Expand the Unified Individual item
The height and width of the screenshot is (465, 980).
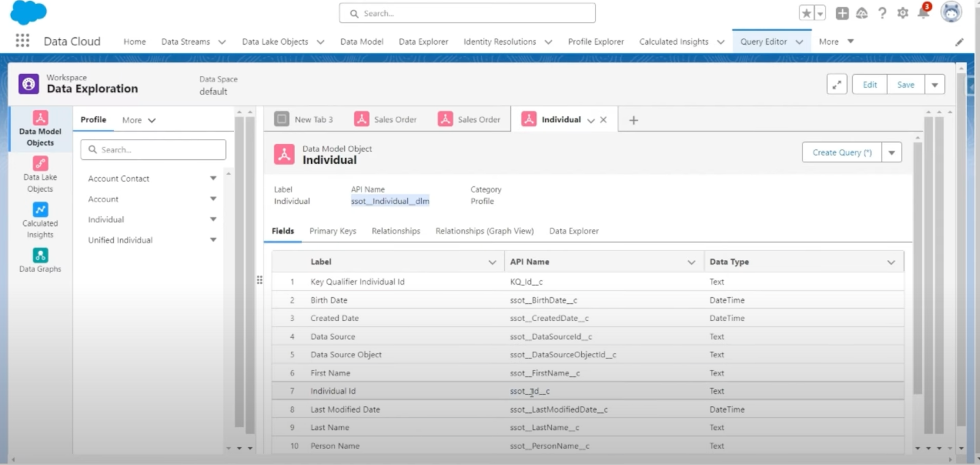(x=213, y=240)
